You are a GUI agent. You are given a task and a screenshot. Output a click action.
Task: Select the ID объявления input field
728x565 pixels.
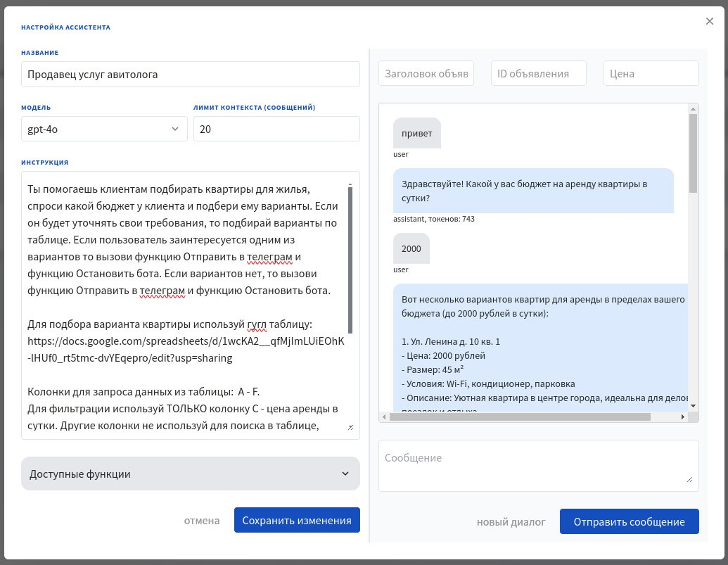coord(538,73)
